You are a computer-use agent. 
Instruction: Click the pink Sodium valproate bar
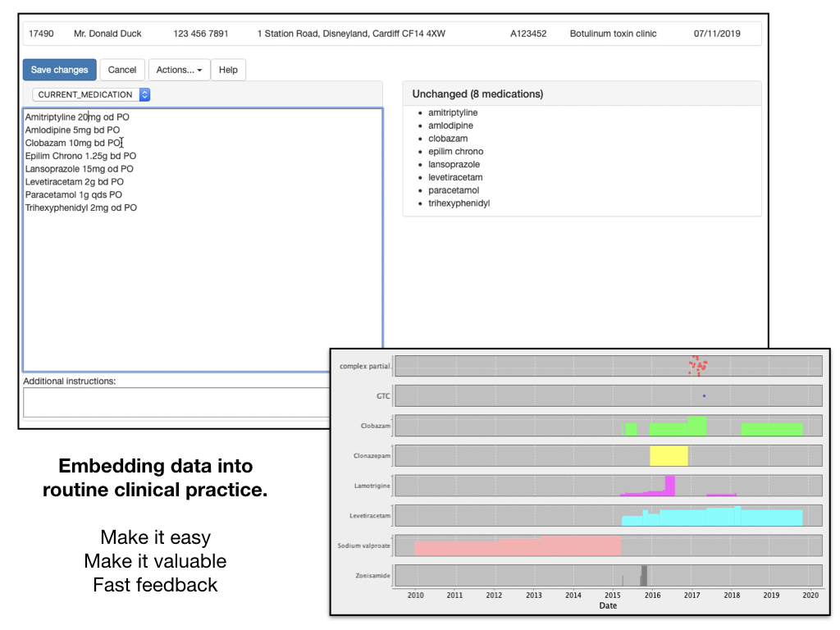coord(517,546)
